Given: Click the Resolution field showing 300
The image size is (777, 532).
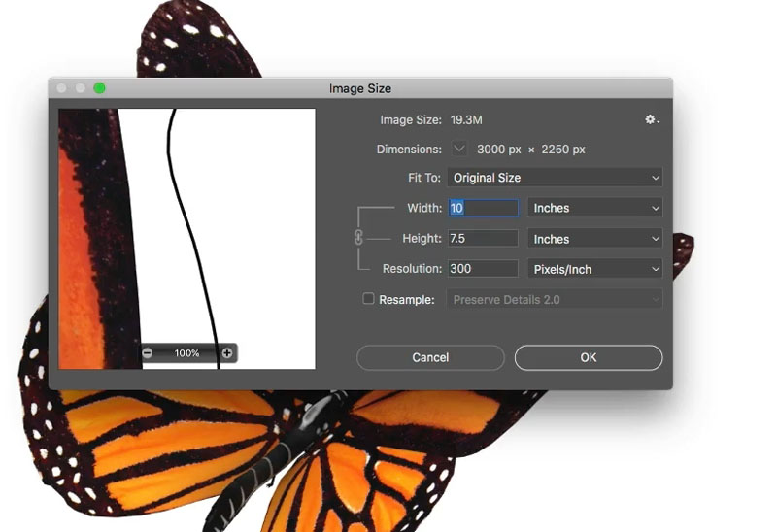Looking at the screenshot, I should pyautogui.click(x=483, y=269).
